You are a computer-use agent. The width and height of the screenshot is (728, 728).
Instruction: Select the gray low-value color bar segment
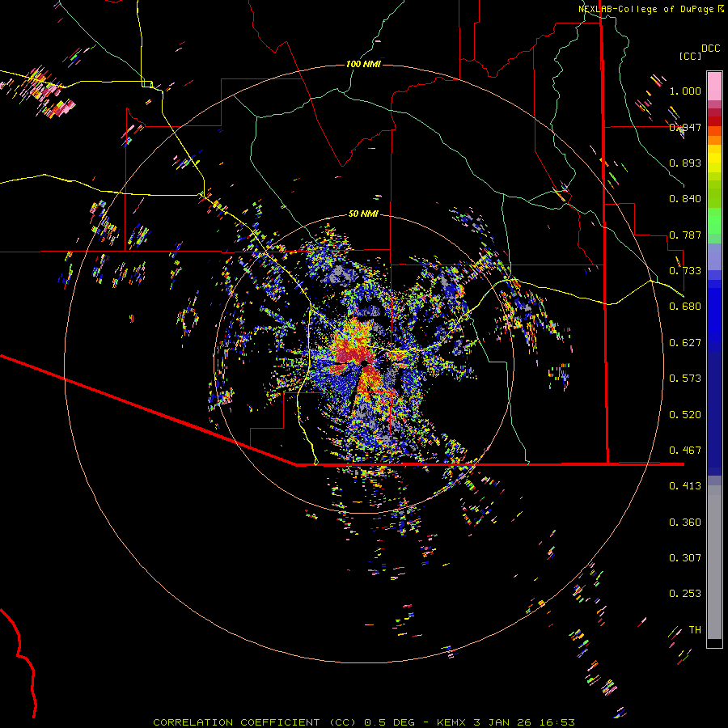tap(714, 562)
